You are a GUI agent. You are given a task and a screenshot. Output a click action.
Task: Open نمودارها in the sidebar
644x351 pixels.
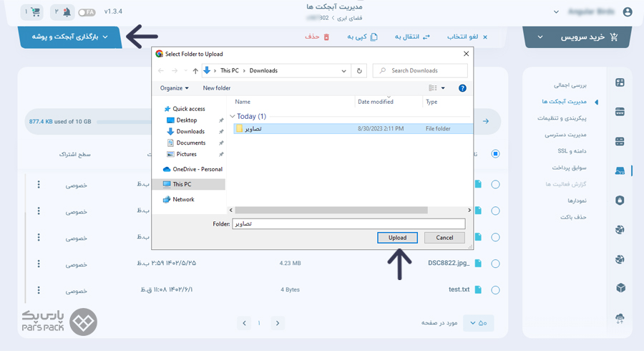(577, 200)
